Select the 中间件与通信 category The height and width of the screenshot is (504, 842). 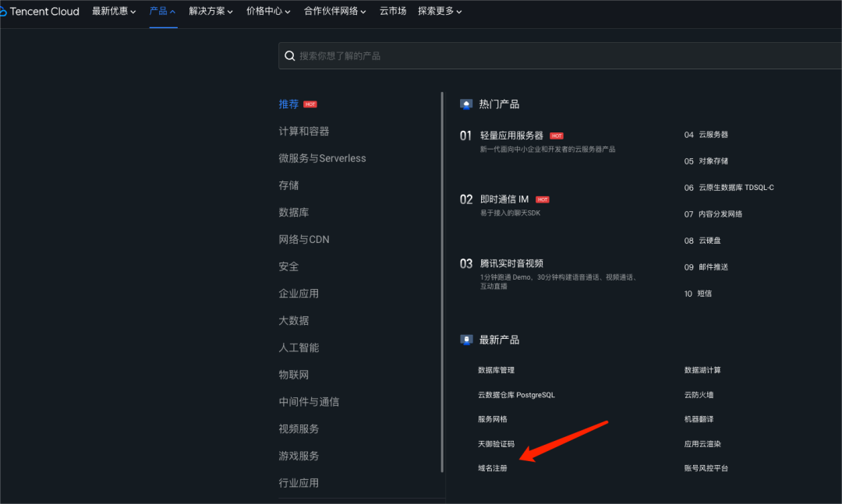click(309, 401)
